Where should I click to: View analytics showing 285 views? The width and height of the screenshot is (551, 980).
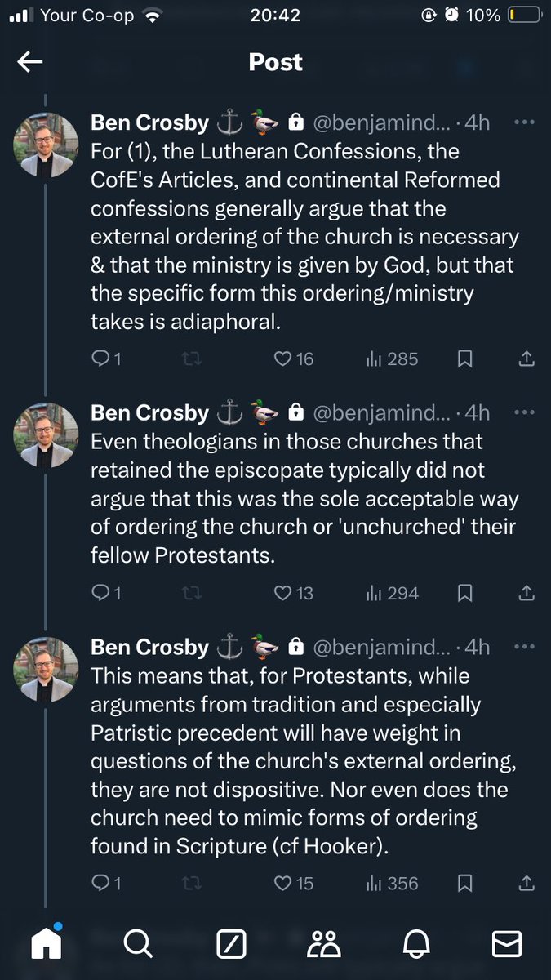point(392,359)
